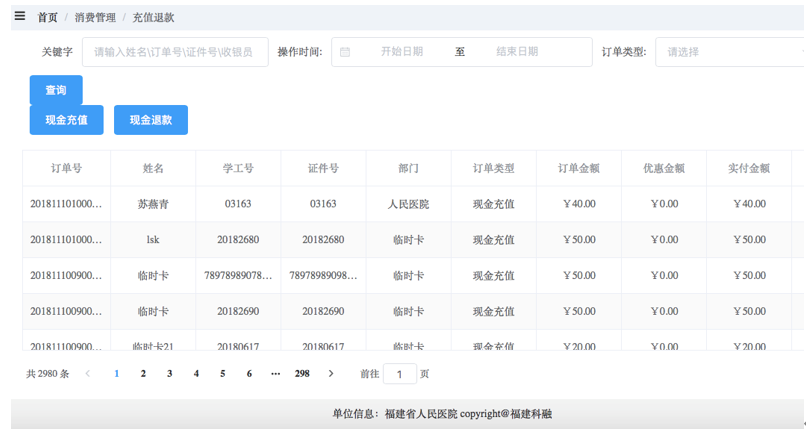Click the pagination ellipsis for more pages
Screen dimensions: 806x430
tap(276, 373)
